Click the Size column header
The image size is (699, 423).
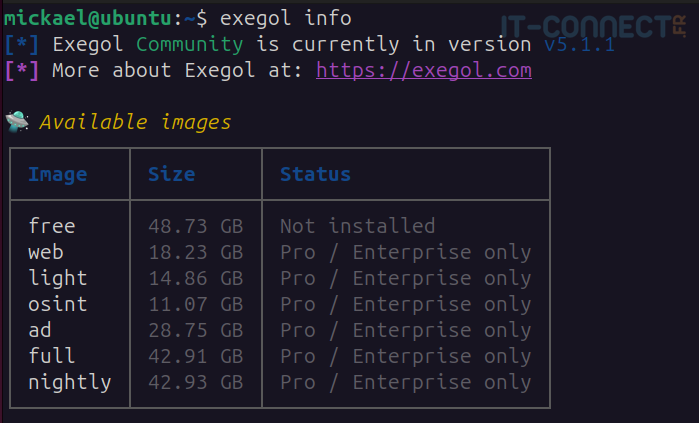171,175
